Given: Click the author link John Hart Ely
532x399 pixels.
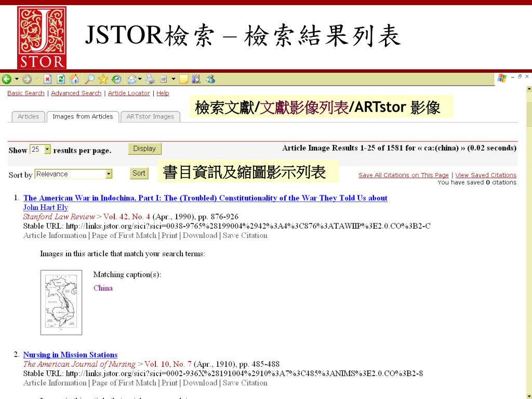Looking at the screenshot, I should point(46,207).
